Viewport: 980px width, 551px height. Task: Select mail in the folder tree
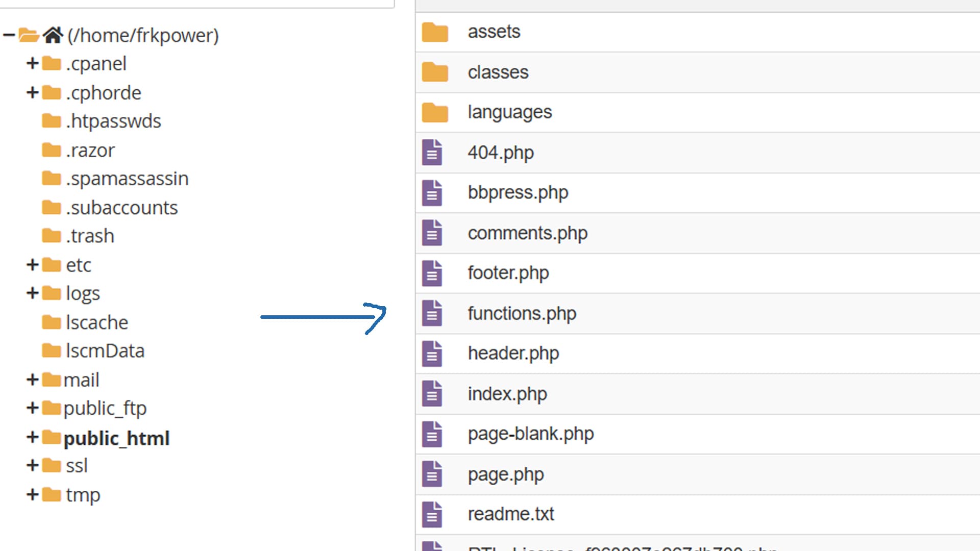tap(81, 380)
